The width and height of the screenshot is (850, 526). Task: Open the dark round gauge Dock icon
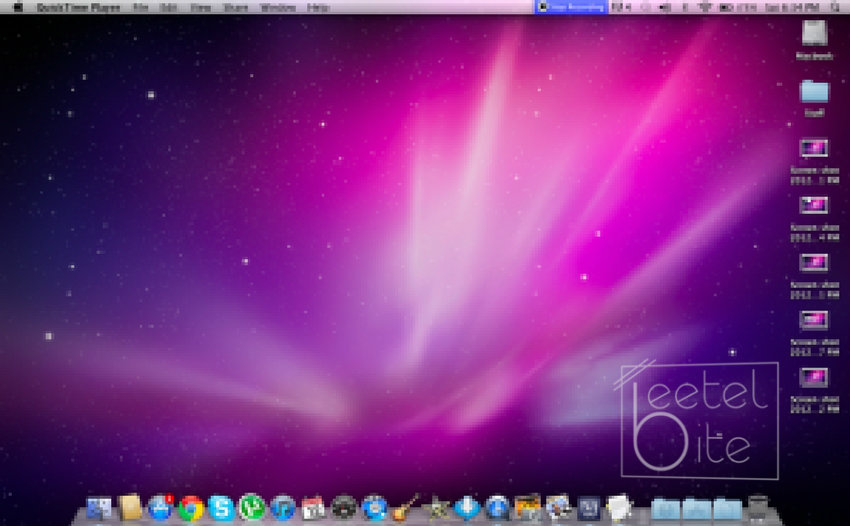pos(344,509)
